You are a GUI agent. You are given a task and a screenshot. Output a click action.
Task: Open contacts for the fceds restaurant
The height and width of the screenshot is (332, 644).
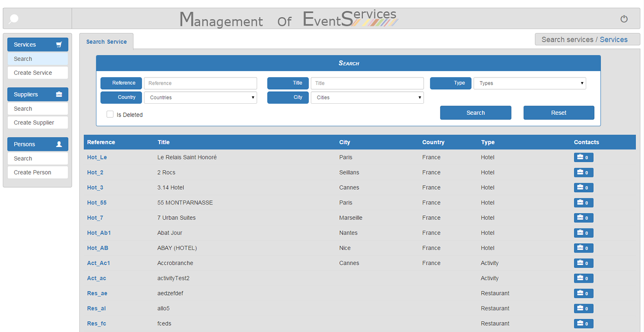(x=584, y=323)
